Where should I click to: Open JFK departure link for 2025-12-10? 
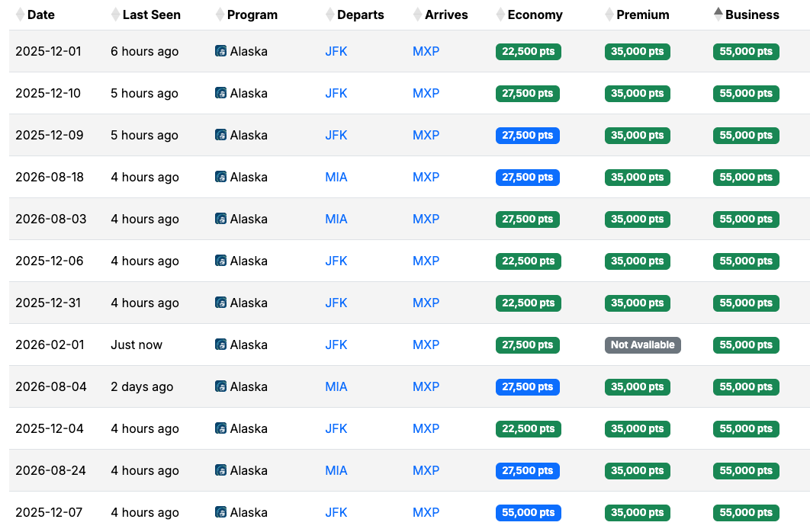click(336, 93)
